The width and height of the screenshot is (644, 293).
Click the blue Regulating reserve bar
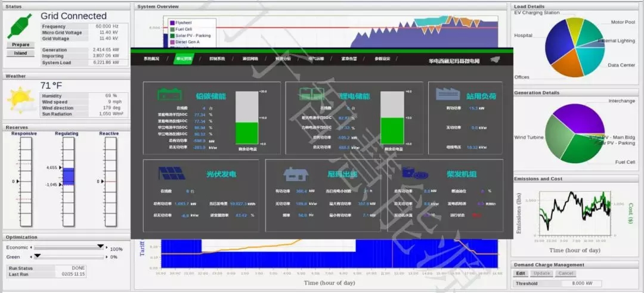click(x=68, y=176)
